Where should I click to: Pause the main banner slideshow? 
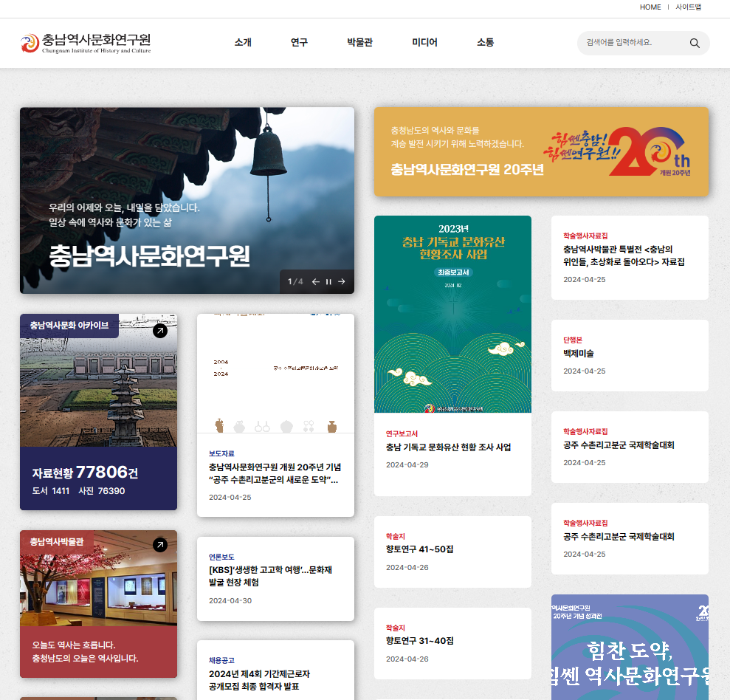[x=328, y=282]
